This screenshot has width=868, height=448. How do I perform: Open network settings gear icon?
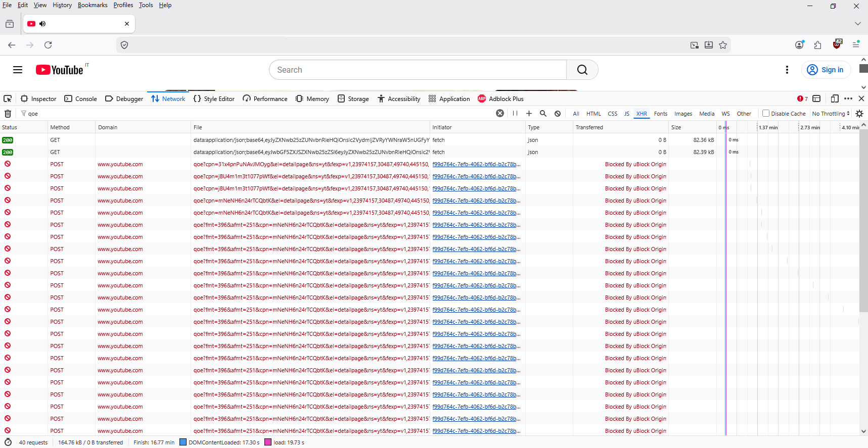[x=859, y=113]
